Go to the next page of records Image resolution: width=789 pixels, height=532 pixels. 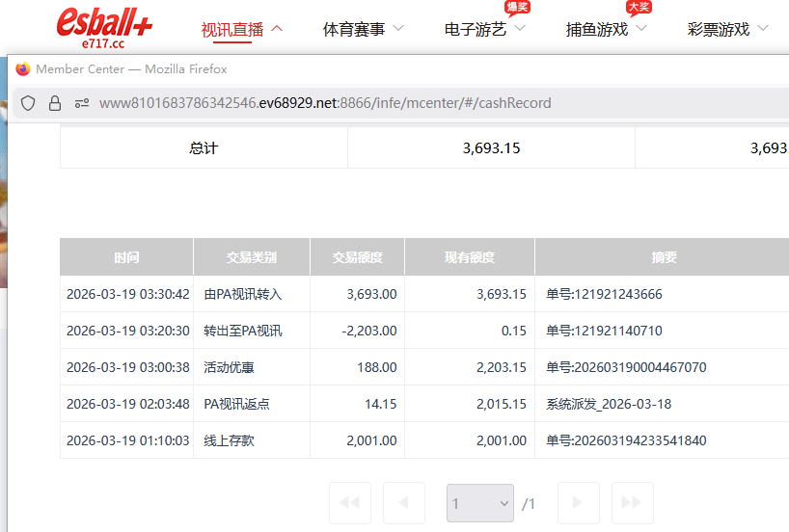point(578,503)
